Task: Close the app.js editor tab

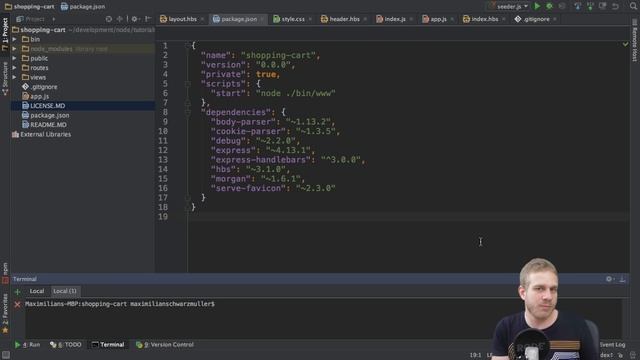Action: tap(452, 19)
